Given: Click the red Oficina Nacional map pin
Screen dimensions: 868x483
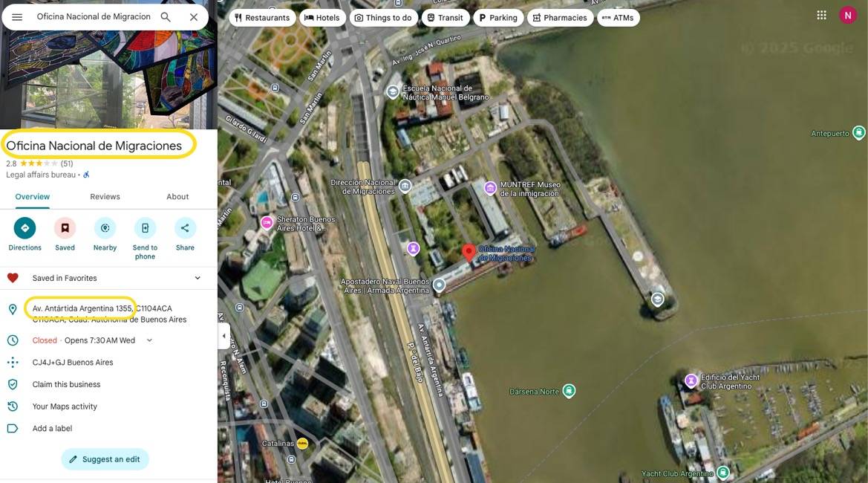Looking at the screenshot, I should (x=469, y=253).
